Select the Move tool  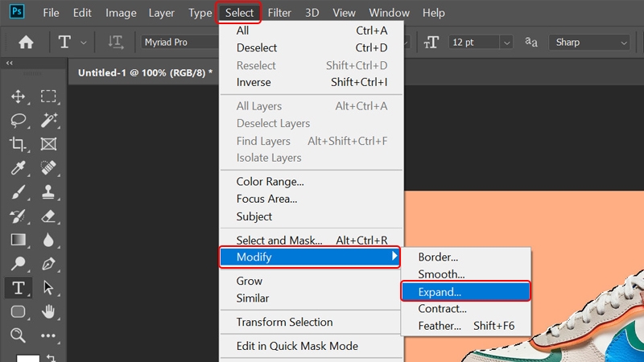(18, 97)
